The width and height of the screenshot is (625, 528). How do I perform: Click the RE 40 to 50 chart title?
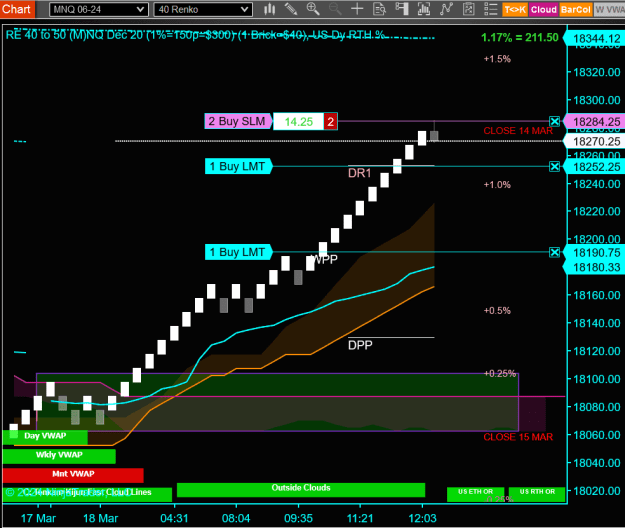(x=196, y=35)
